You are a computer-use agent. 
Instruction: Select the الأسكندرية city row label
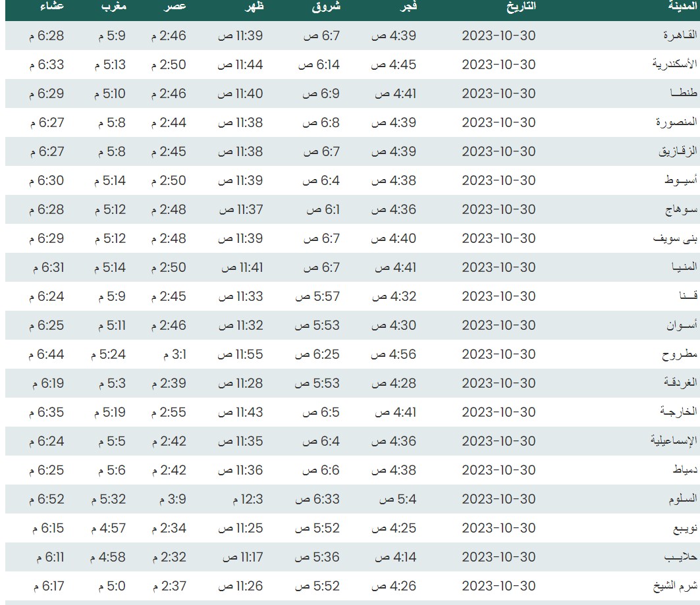click(x=674, y=65)
